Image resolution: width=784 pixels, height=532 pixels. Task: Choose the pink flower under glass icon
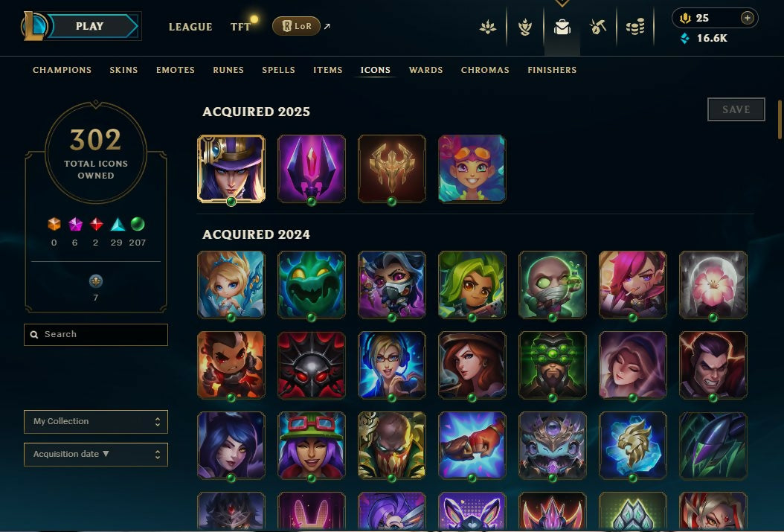click(713, 285)
